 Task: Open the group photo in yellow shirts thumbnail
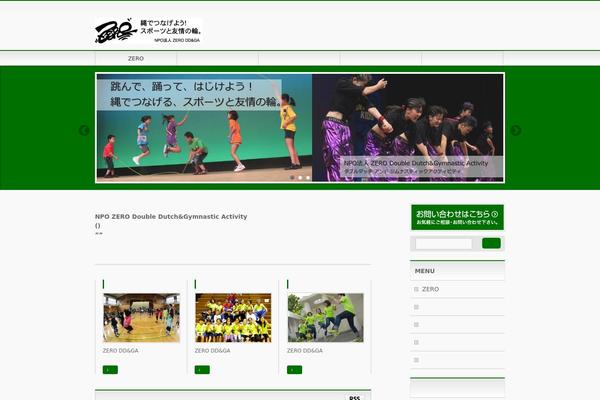(233, 318)
